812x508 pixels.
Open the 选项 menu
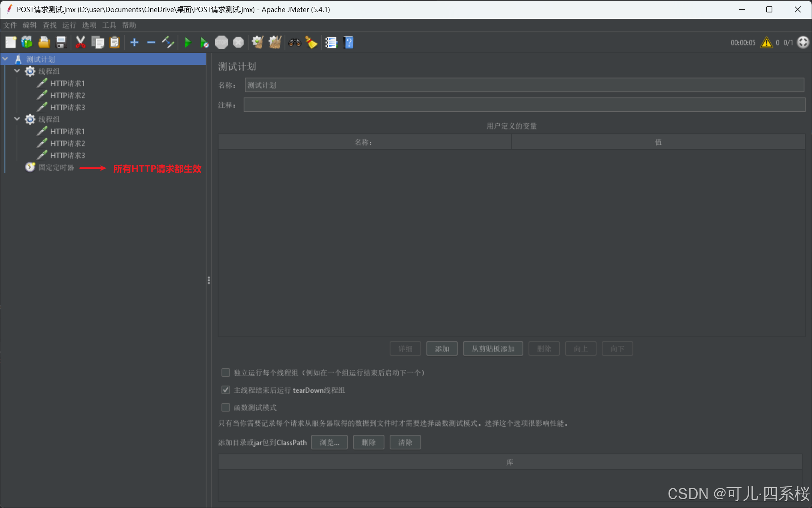pyautogui.click(x=89, y=25)
